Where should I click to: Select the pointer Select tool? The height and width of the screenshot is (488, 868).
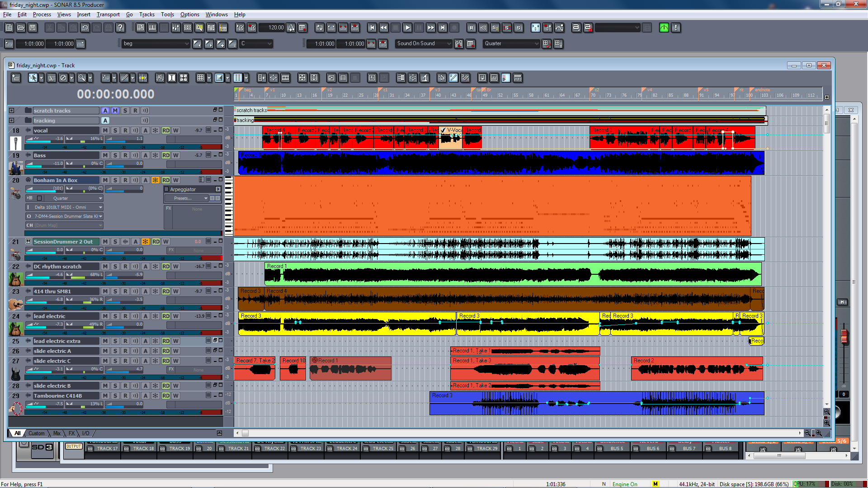33,78
